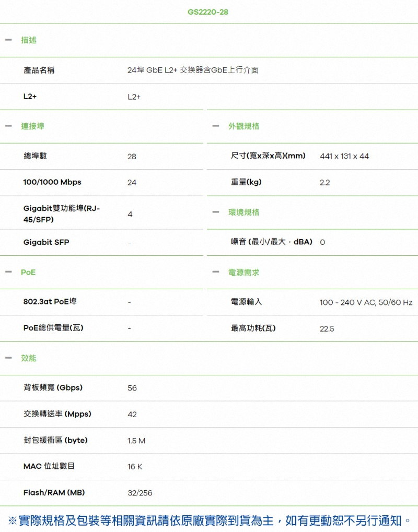The width and height of the screenshot is (418, 532).
Task: Select the Flash/RAM value 32/256
Action: click(x=140, y=493)
